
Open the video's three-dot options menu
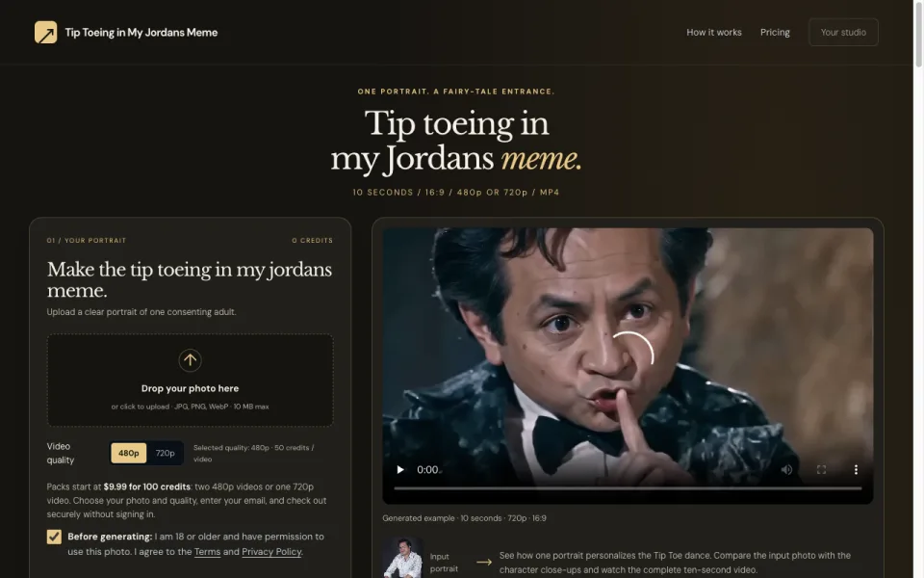(856, 470)
